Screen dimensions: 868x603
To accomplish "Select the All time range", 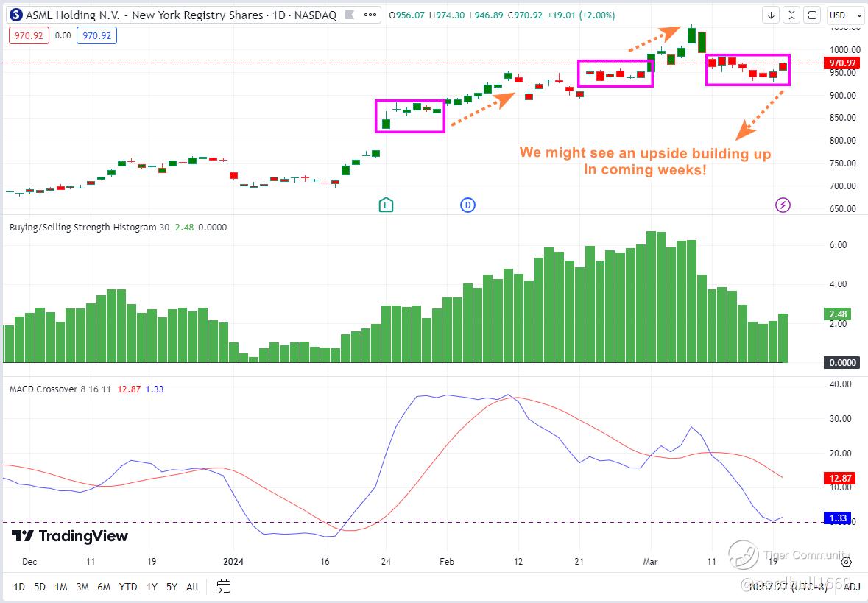I will tap(192, 587).
